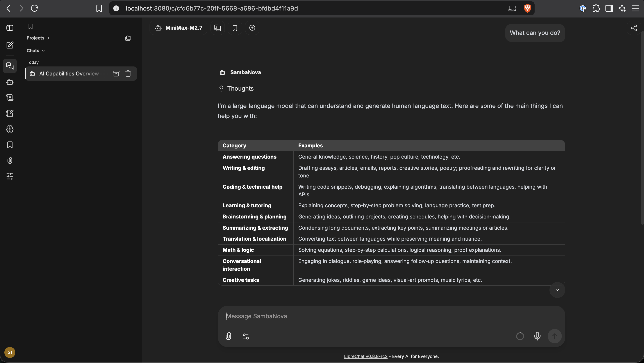Image resolution: width=644 pixels, height=363 pixels.
Task: Open parameters sliders icon in sidebar
Action: tap(10, 176)
